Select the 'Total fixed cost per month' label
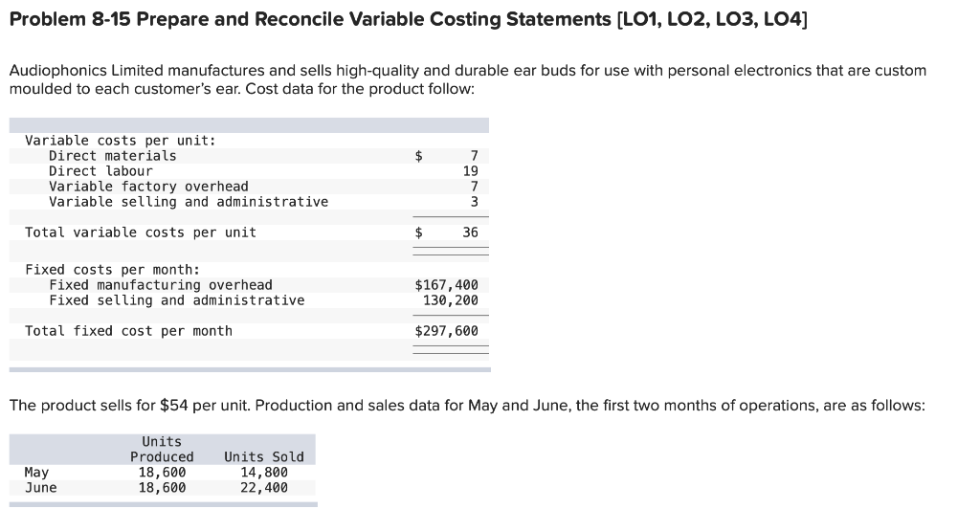Screen dimensions: 980x531 coord(129,331)
